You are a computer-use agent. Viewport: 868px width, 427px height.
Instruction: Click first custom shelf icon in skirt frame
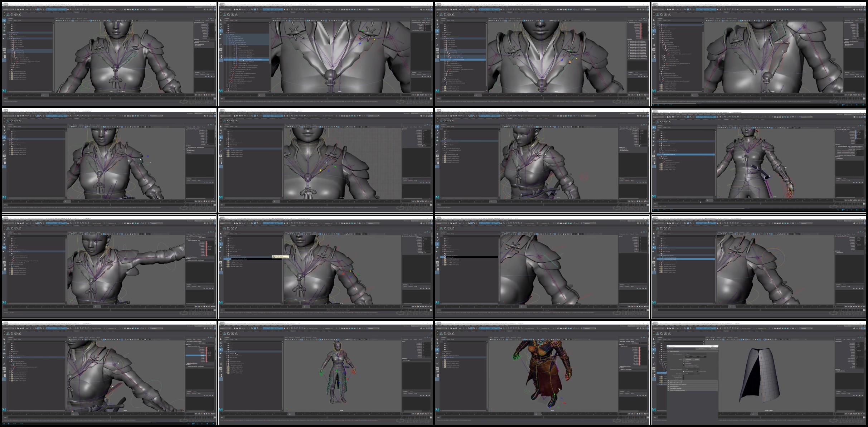click(658, 334)
